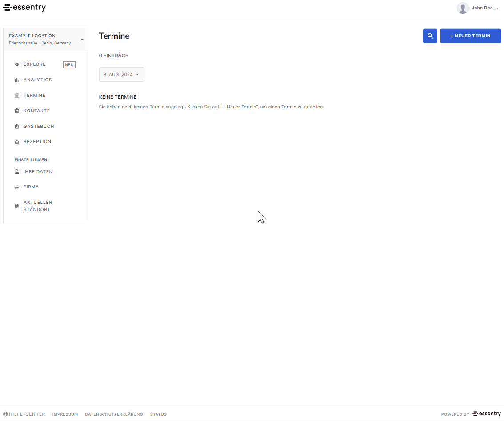Open the Rezeption section
The image size is (504, 422).
pyautogui.click(x=37, y=142)
